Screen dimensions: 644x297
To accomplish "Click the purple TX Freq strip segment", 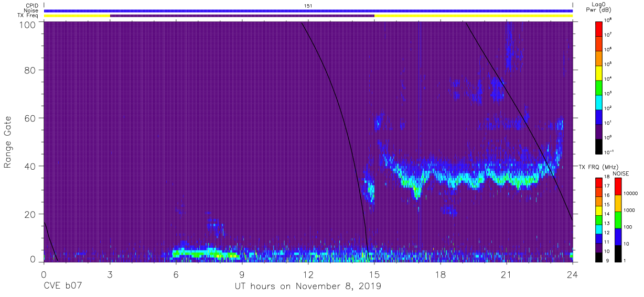I will pyautogui.click(x=242, y=16).
